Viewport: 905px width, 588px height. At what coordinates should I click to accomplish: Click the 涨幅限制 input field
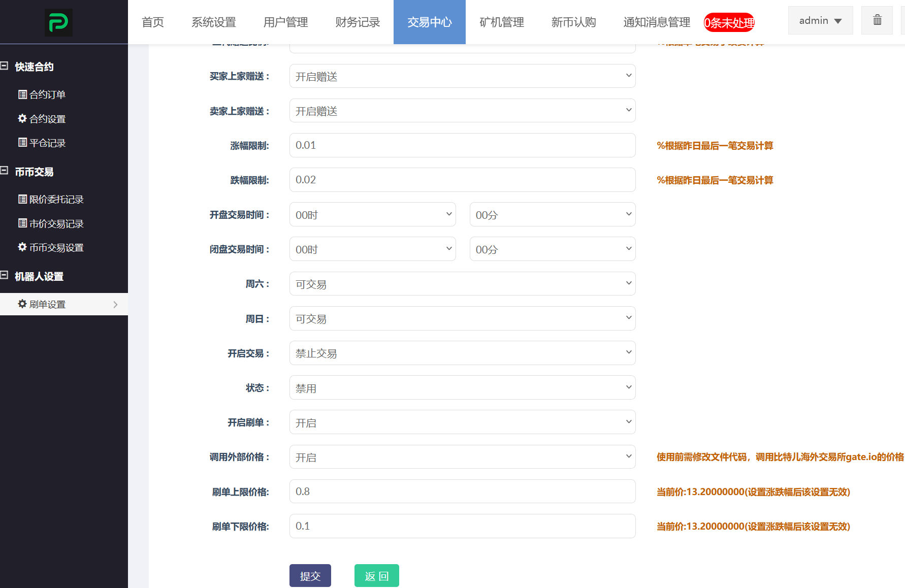tap(463, 145)
